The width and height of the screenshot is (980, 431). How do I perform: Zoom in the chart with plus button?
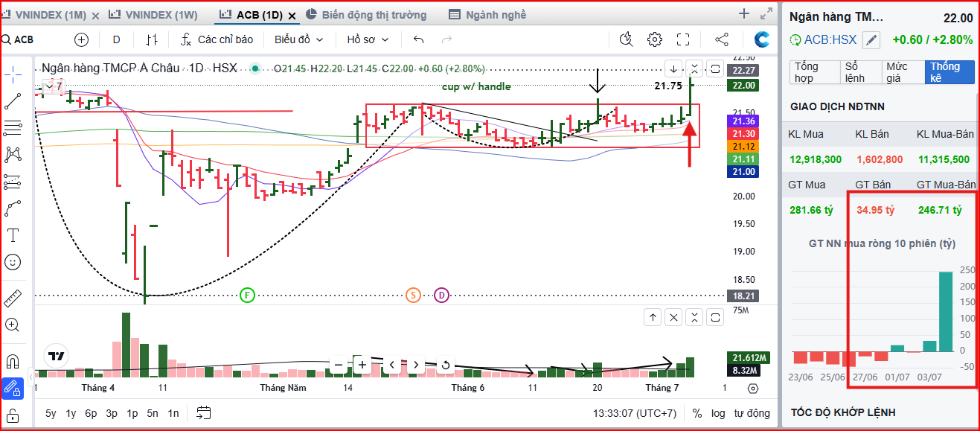click(x=362, y=365)
